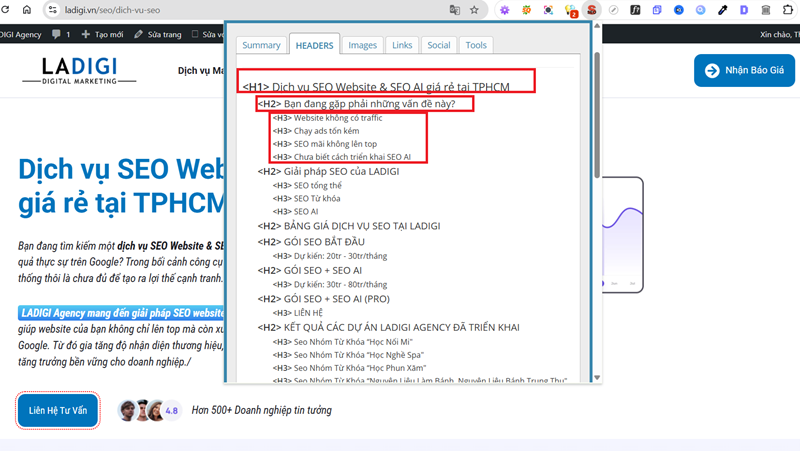Screen dimensions: 800x451
Task: Open the lightbulb extension with badge 2
Action: point(570,10)
